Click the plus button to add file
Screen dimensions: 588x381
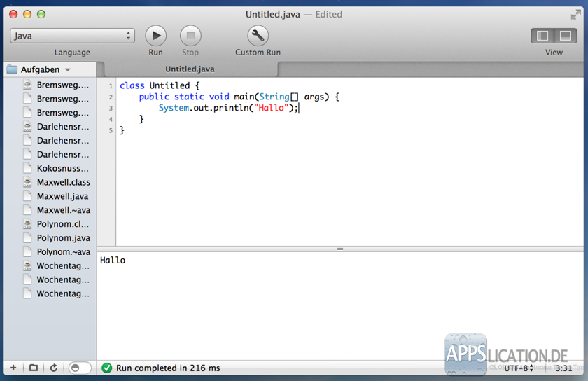point(13,368)
